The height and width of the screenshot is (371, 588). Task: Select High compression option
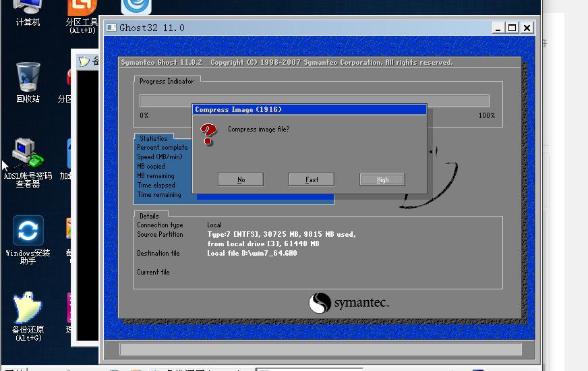(x=382, y=179)
